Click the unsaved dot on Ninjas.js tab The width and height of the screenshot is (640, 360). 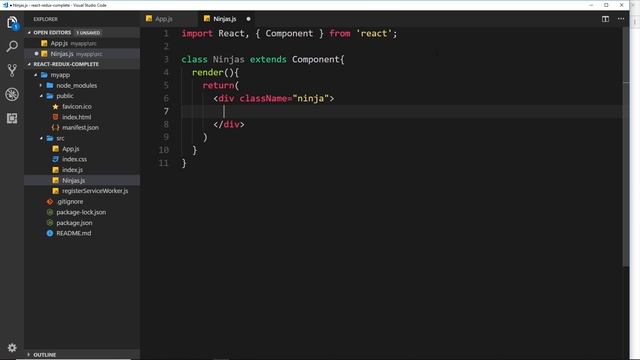(248, 19)
